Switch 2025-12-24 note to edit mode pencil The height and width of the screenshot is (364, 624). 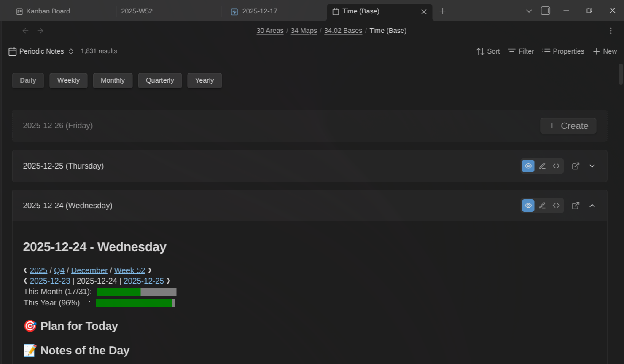(542, 206)
